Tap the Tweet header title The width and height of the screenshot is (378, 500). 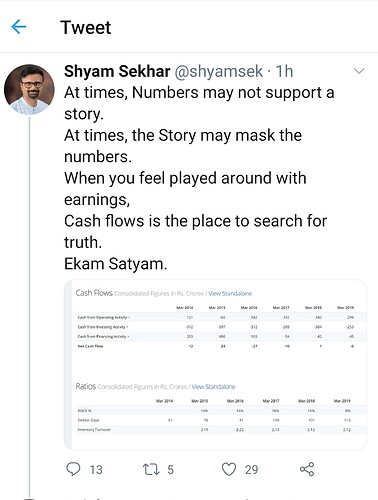click(86, 27)
